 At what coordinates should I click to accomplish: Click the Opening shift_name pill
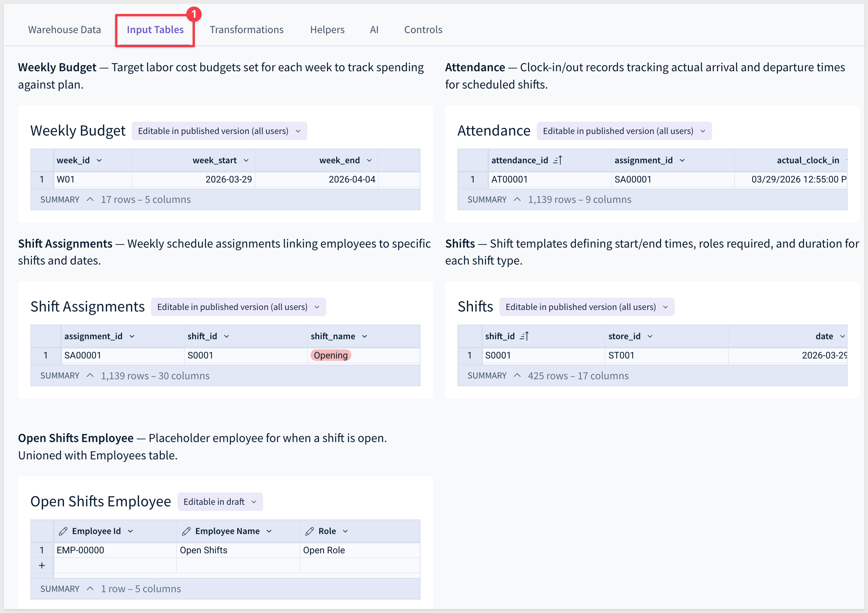[x=330, y=355]
